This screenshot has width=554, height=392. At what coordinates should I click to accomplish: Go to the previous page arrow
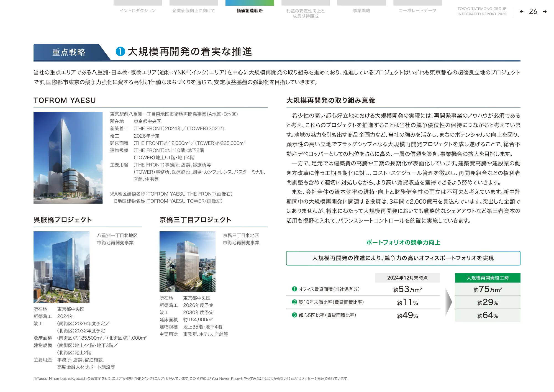(522, 12)
